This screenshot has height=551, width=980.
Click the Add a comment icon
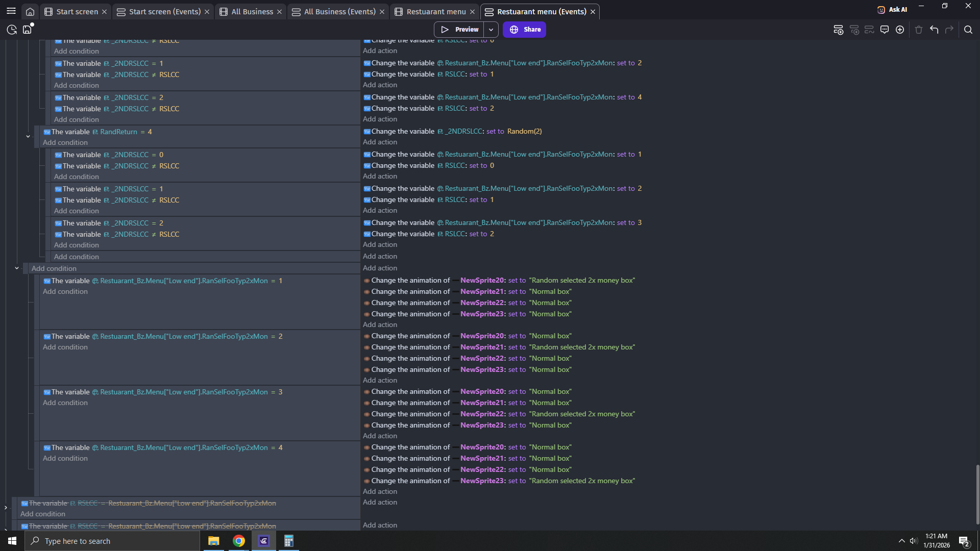[x=885, y=30]
